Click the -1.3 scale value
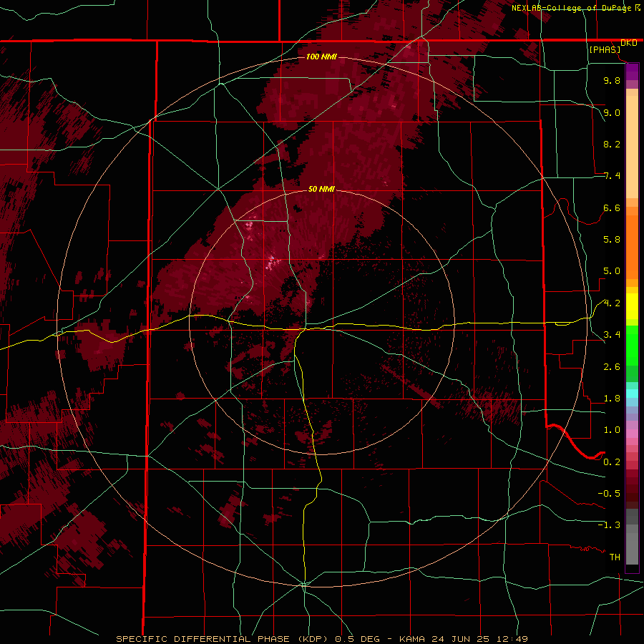The width and height of the screenshot is (644, 644). (x=609, y=525)
